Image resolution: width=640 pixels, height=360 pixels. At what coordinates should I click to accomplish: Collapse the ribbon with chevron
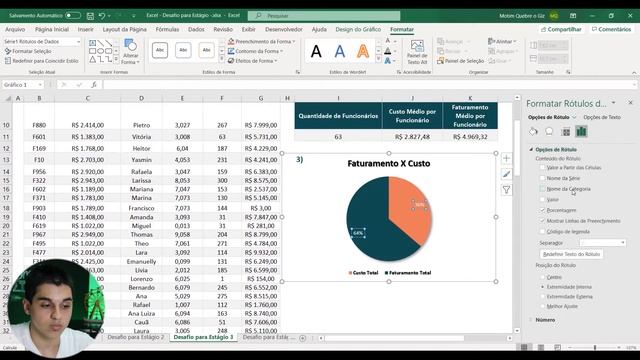click(x=634, y=72)
